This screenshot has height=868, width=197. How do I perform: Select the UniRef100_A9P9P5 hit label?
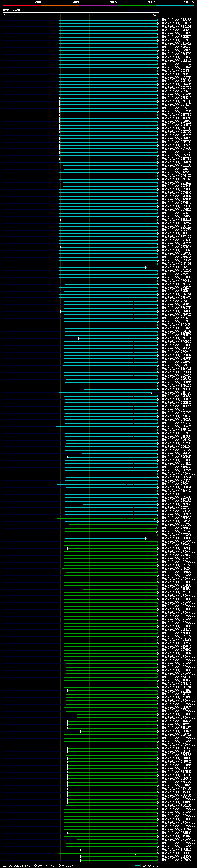[x=176, y=135]
